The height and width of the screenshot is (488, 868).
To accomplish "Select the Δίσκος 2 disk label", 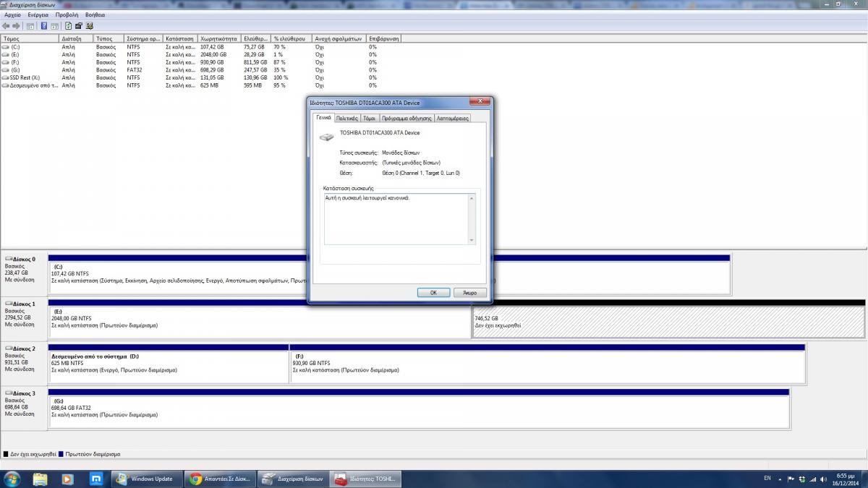I will point(23,348).
